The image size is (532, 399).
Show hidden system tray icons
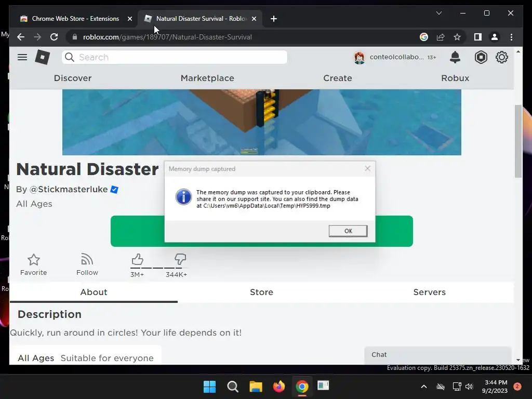(424, 387)
